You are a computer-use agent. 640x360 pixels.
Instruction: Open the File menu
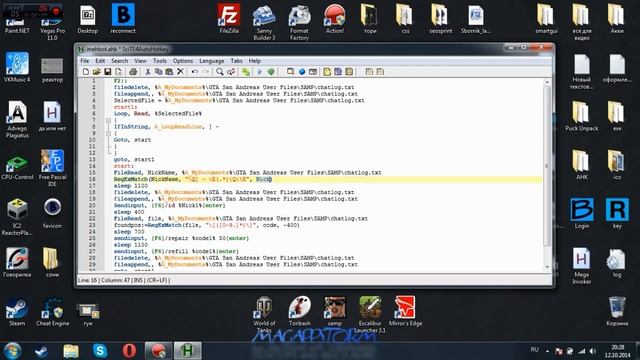84,61
